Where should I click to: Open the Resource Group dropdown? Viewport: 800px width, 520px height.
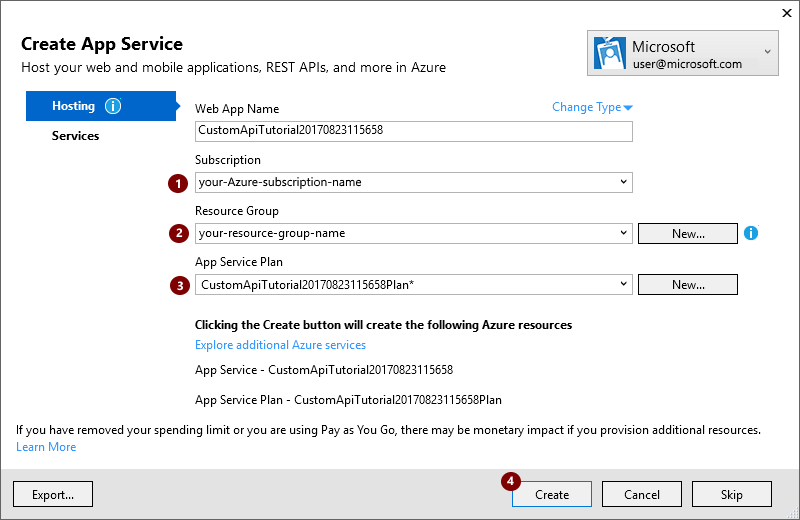coord(413,233)
